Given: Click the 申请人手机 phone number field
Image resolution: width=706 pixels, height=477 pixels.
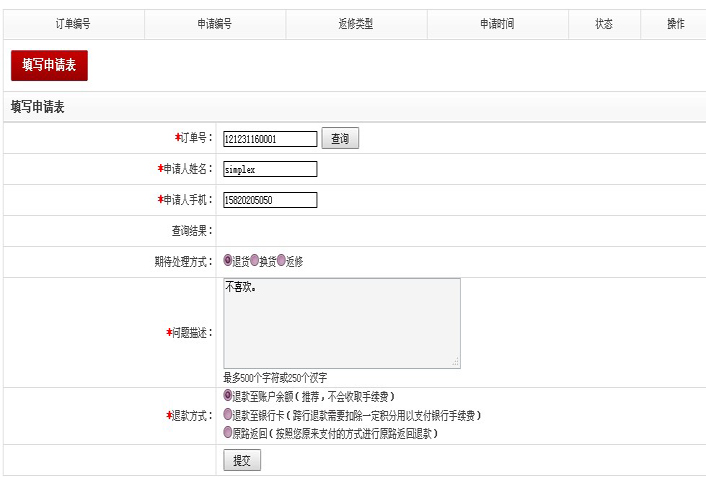Looking at the screenshot, I should pyautogui.click(x=270, y=200).
